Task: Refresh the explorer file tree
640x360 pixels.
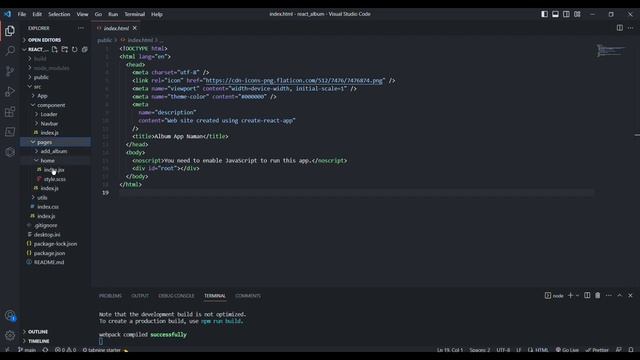Action: pos(74,49)
